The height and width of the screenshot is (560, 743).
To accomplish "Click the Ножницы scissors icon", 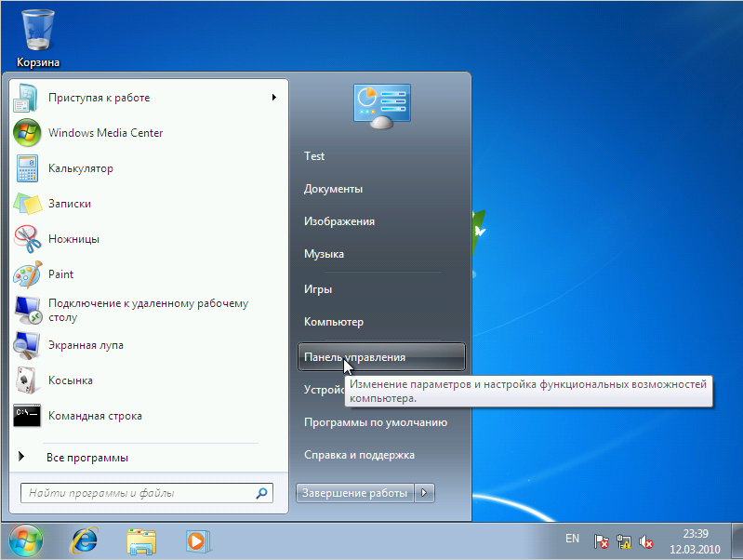I will click(27, 239).
